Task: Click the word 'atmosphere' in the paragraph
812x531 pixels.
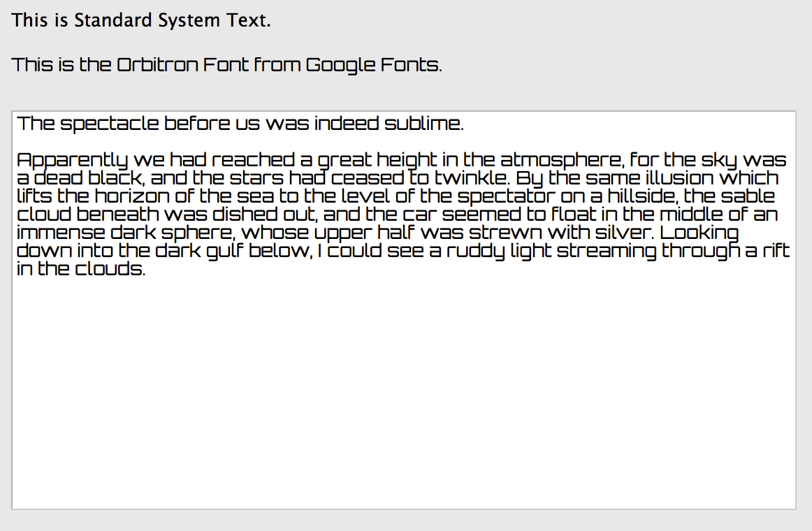Action: click(x=559, y=160)
